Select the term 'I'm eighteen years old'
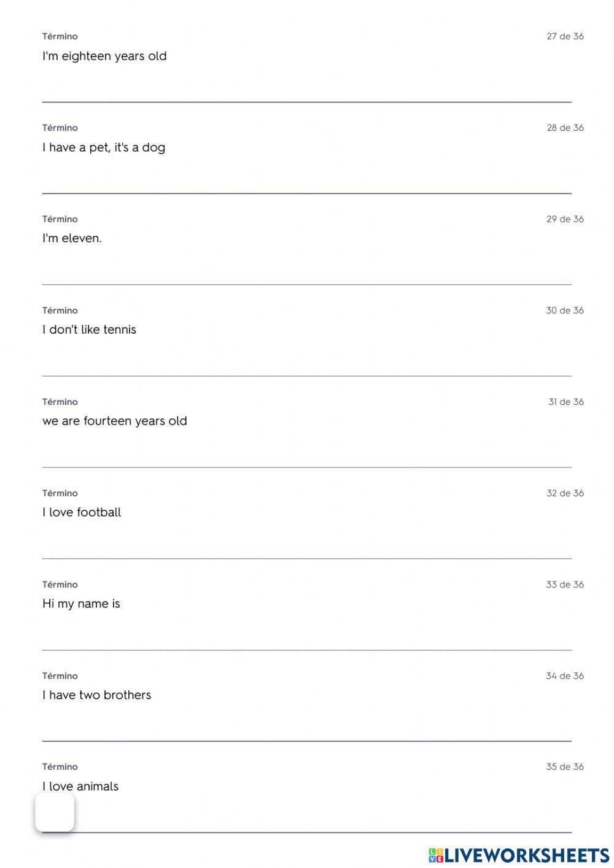The image size is (614, 868). [104, 56]
